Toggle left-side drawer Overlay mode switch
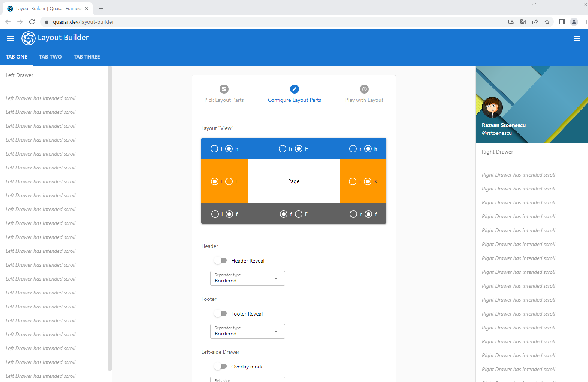 pos(221,366)
